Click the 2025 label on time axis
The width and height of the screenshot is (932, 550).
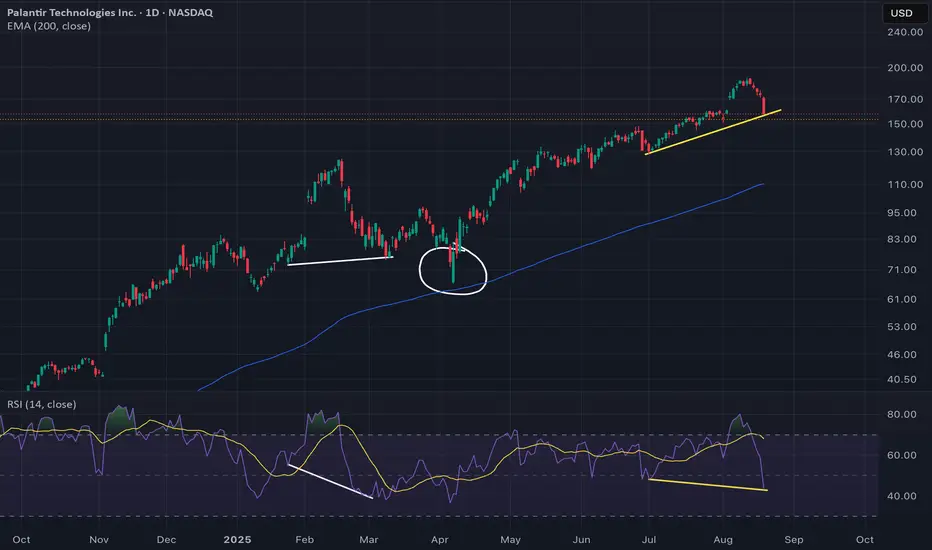click(x=237, y=540)
